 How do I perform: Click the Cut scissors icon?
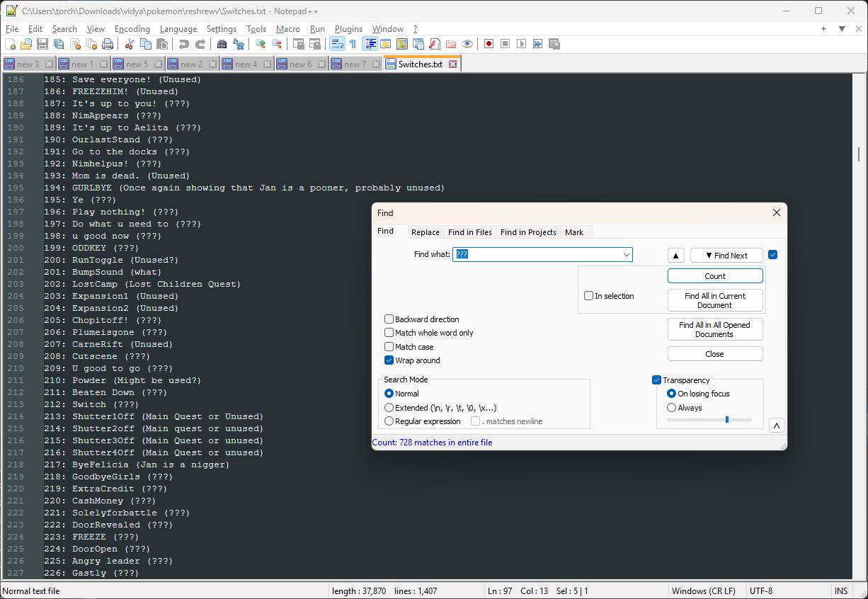130,44
